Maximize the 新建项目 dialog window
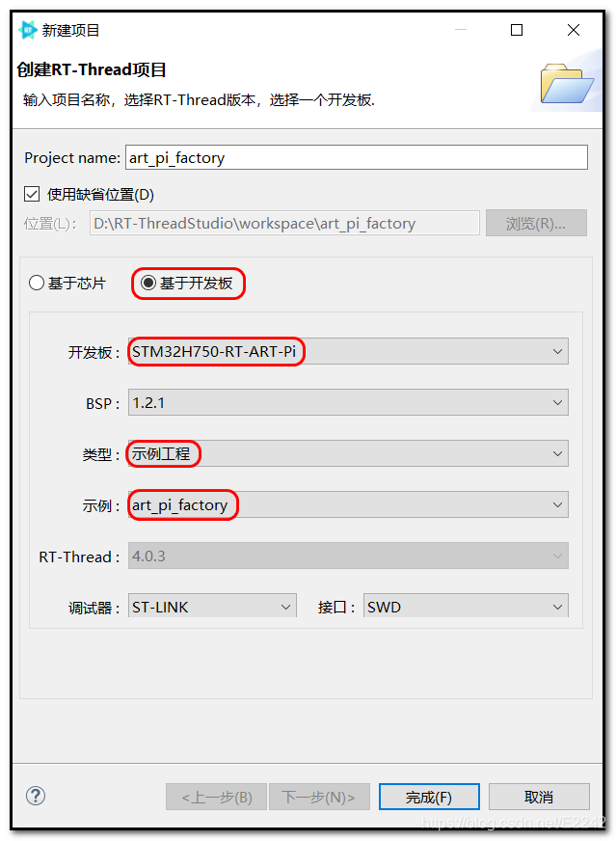 (x=517, y=30)
